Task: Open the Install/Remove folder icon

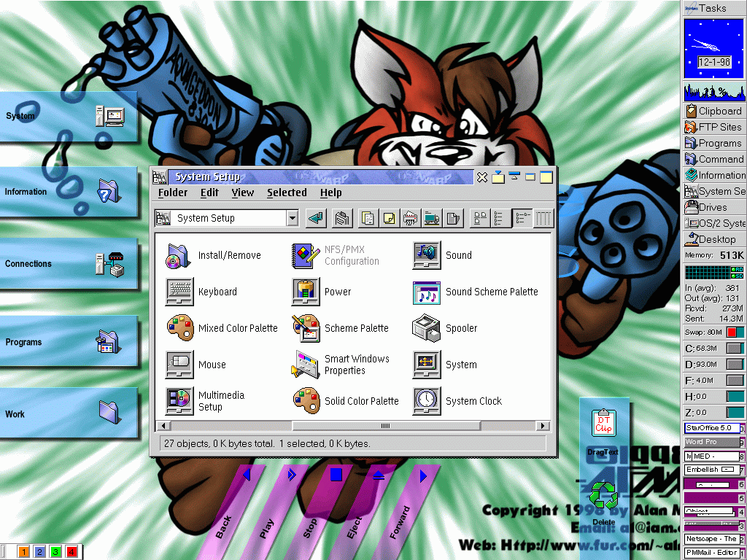Action: pyautogui.click(x=179, y=255)
